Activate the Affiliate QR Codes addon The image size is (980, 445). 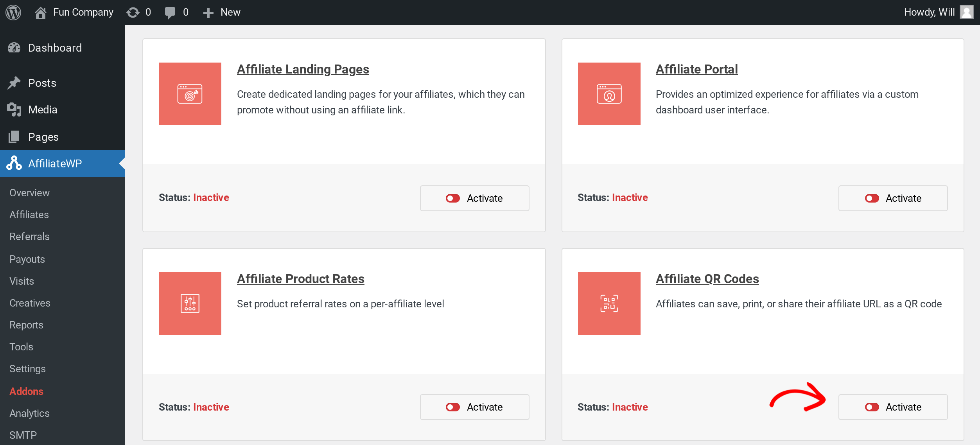point(893,407)
